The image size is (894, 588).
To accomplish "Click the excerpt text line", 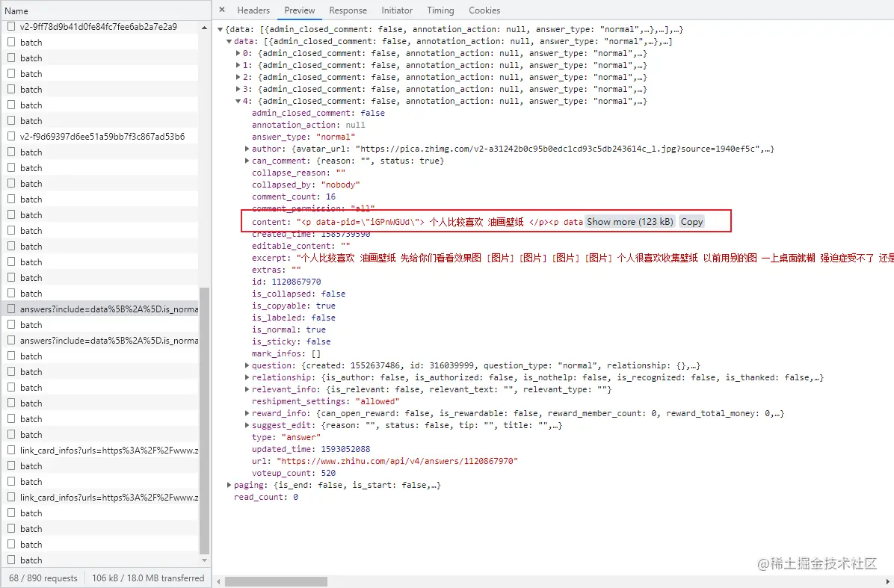I will (573, 258).
